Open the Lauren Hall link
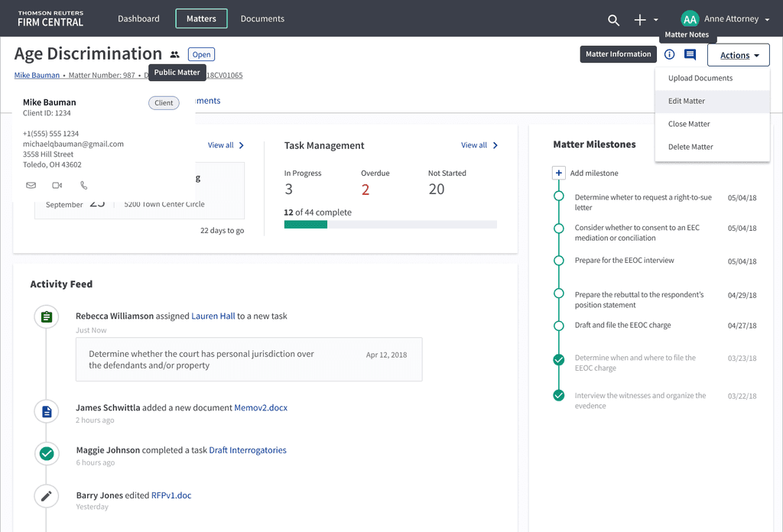 click(x=213, y=316)
